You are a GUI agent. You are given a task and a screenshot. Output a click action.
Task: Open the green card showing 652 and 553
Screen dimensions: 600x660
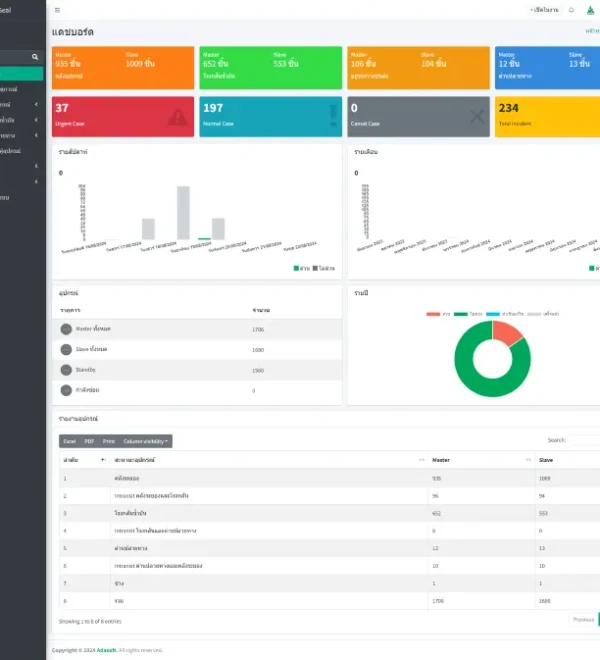pyautogui.click(x=271, y=68)
